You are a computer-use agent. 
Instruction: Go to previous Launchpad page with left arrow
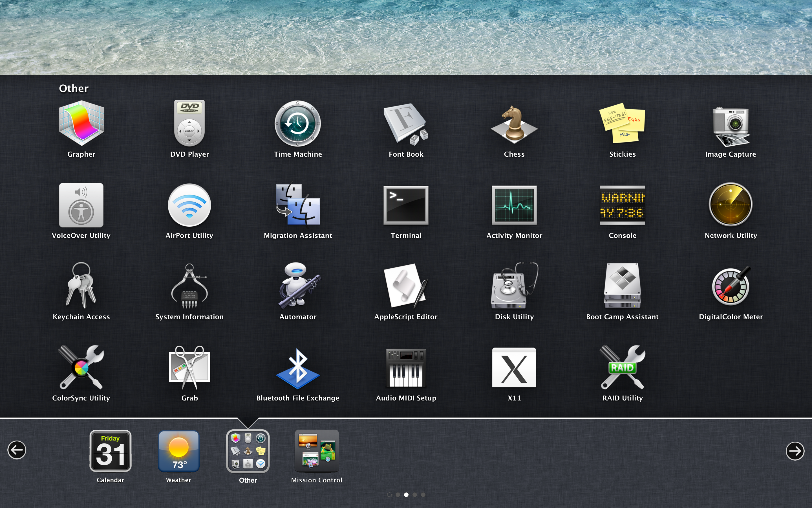[17, 450]
